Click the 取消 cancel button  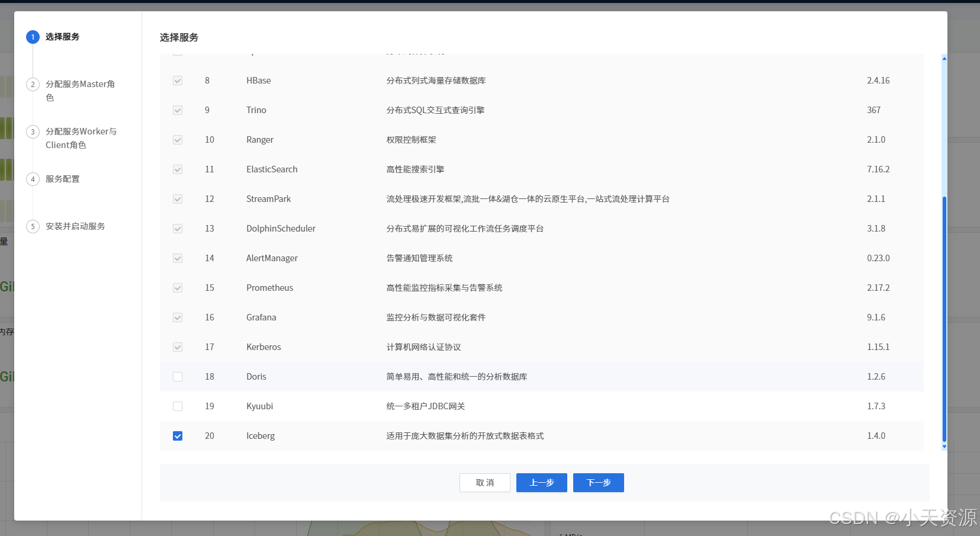(x=485, y=483)
